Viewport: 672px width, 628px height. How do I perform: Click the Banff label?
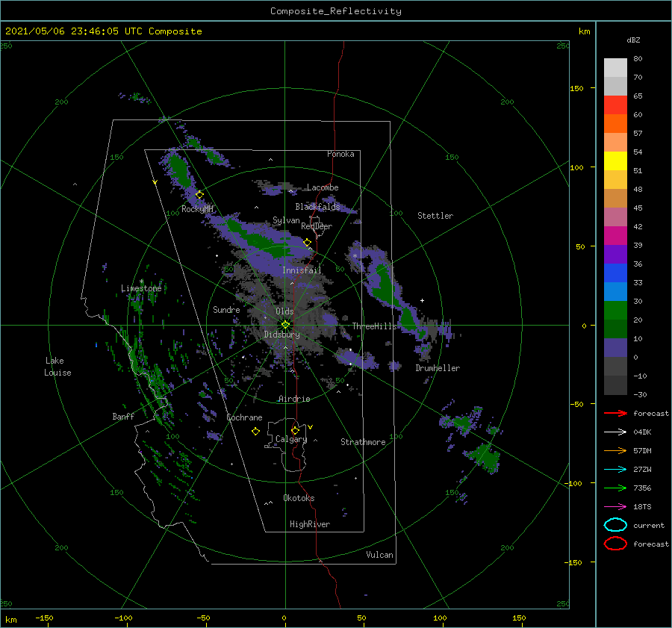[123, 417]
